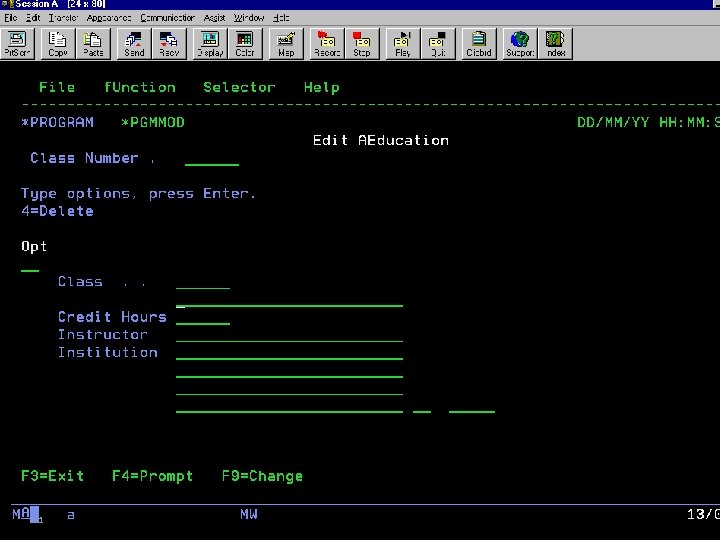
Task: Click the F3=Exit function key
Action: click(53, 476)
